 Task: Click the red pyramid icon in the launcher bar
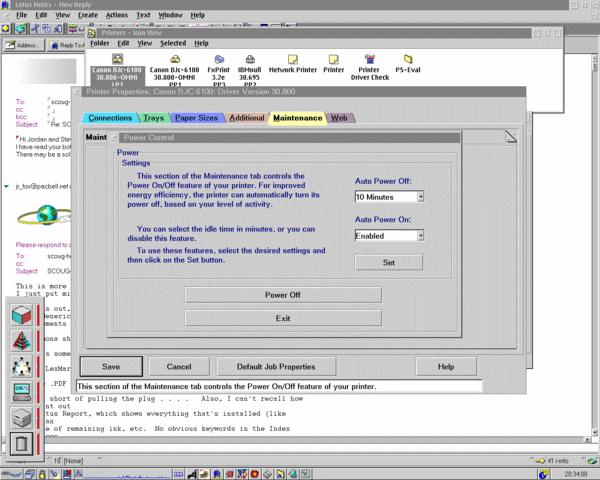coord(21,341)
